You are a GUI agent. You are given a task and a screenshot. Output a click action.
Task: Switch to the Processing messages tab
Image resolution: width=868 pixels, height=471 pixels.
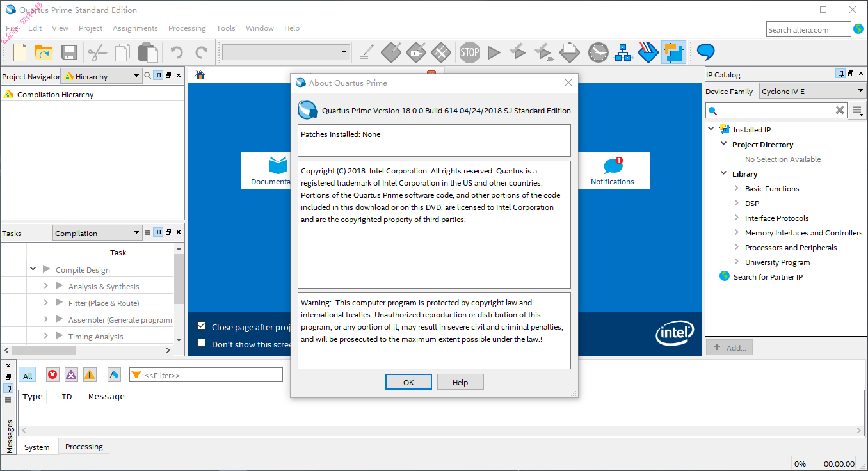(84, 447)
